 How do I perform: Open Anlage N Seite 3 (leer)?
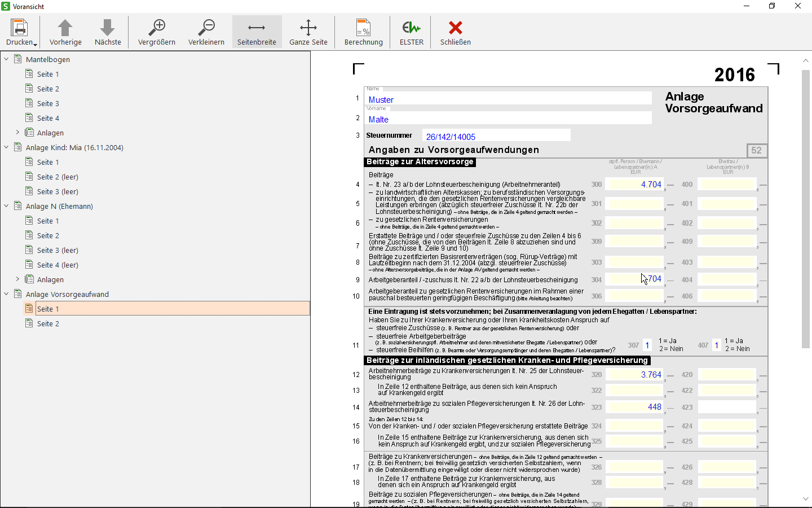58,250
